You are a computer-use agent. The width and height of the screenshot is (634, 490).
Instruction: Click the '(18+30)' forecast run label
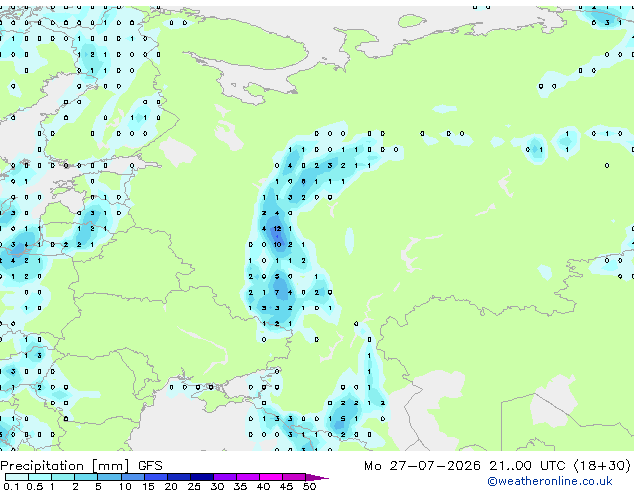[x=602, y=466]
